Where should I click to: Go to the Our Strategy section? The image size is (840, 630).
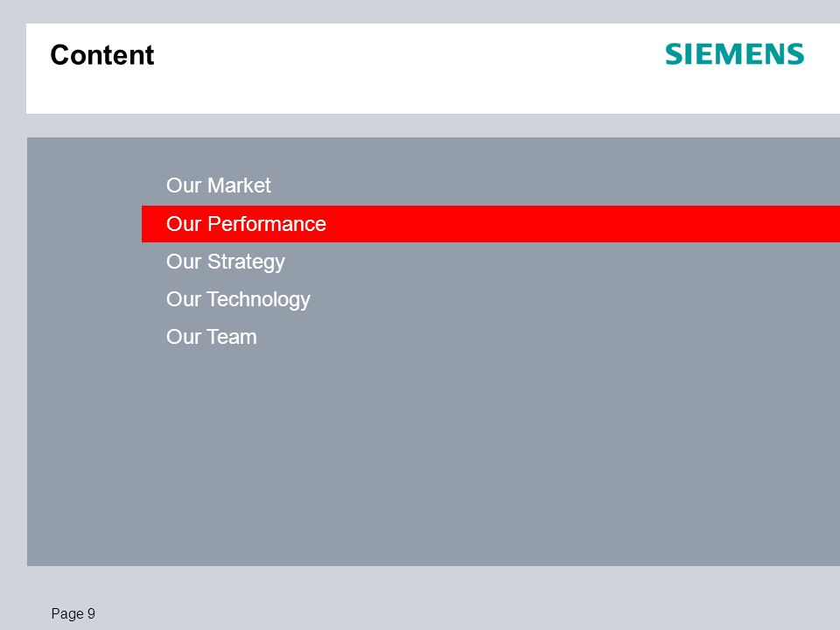(x=226, y=262)
